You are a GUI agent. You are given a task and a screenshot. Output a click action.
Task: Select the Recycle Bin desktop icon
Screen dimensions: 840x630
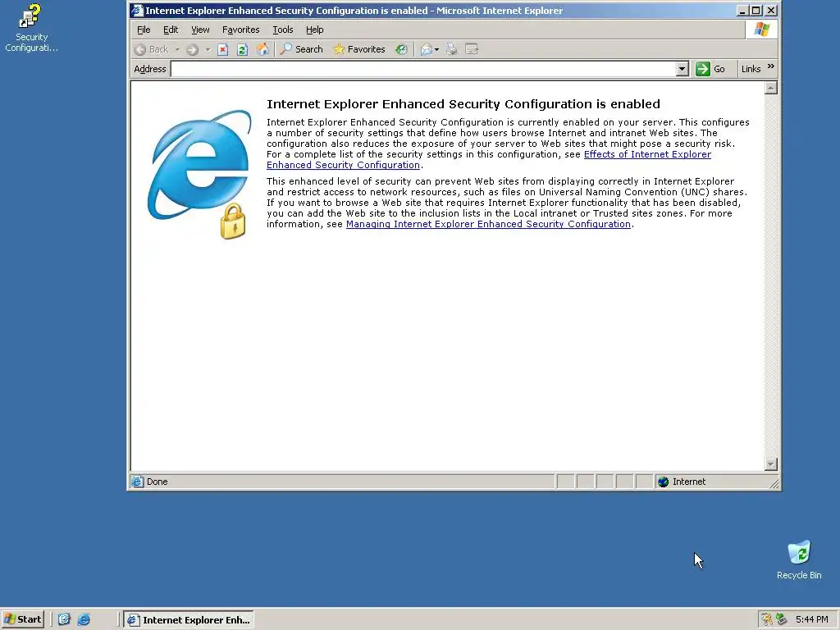click(x=799, y=559)
